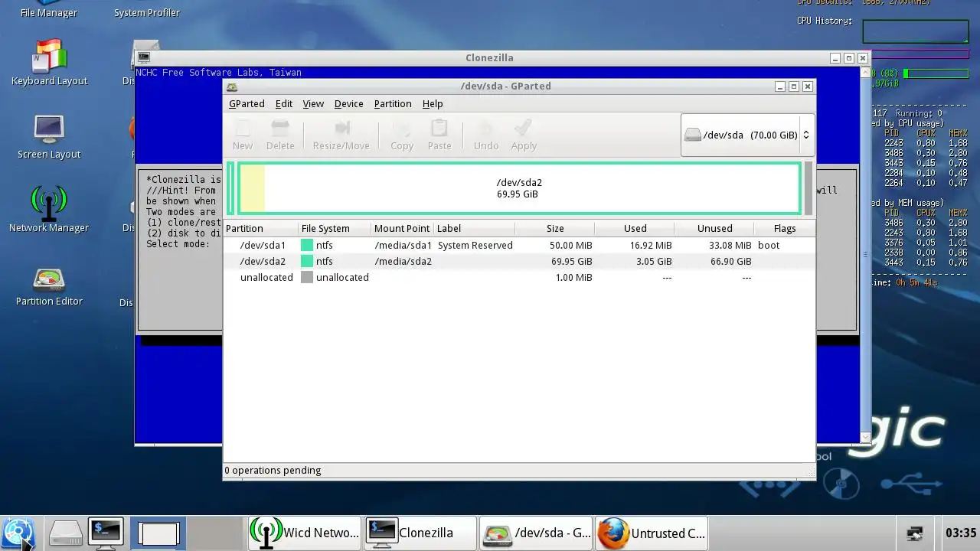Viewport: 980px width, 551px height.
Task: Click the terminal launcher in taskbar
Action: click(x=106, y=533)
